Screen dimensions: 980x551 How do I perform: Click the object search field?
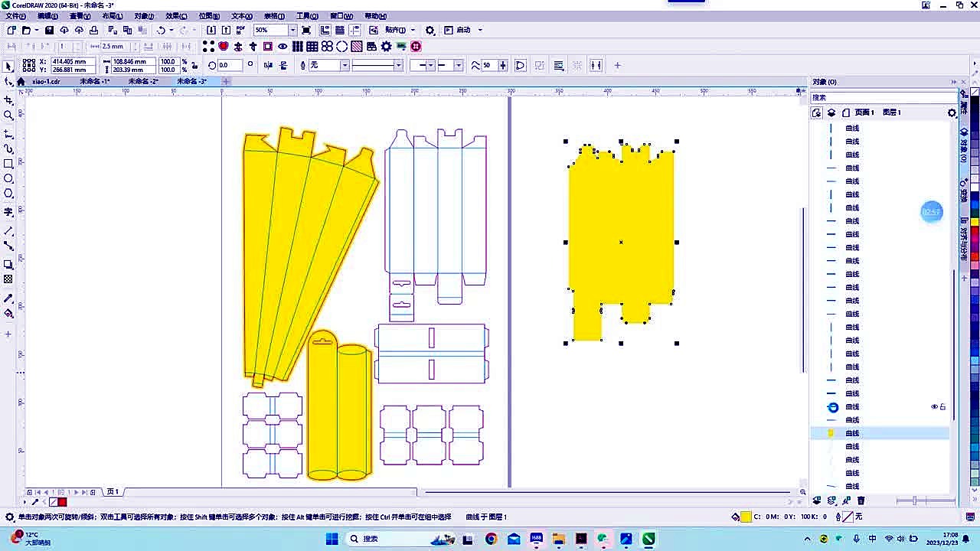tap(884, 97)
